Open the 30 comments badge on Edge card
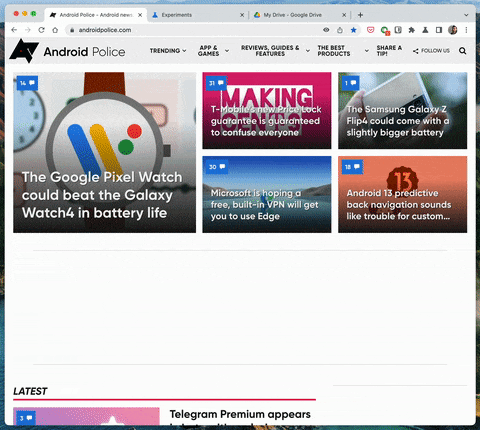 point(217,167)
